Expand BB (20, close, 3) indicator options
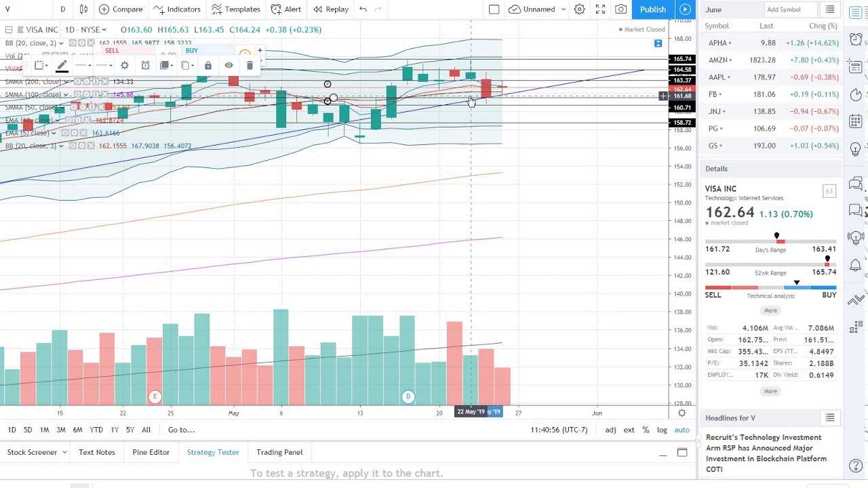The height and width of the screenshot is (488, 868). (x=61, y=146)
